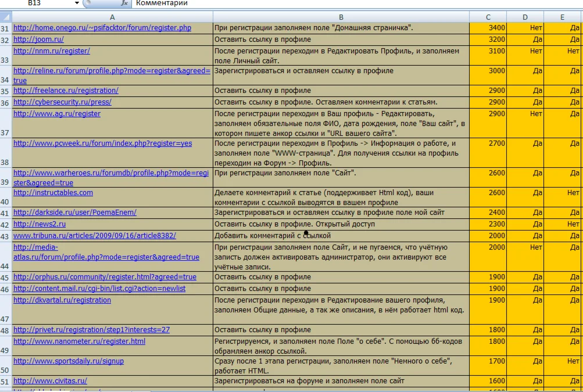Open the nnm.ru/register link
This screenshot has height=392, width=583.
(52, 51)
